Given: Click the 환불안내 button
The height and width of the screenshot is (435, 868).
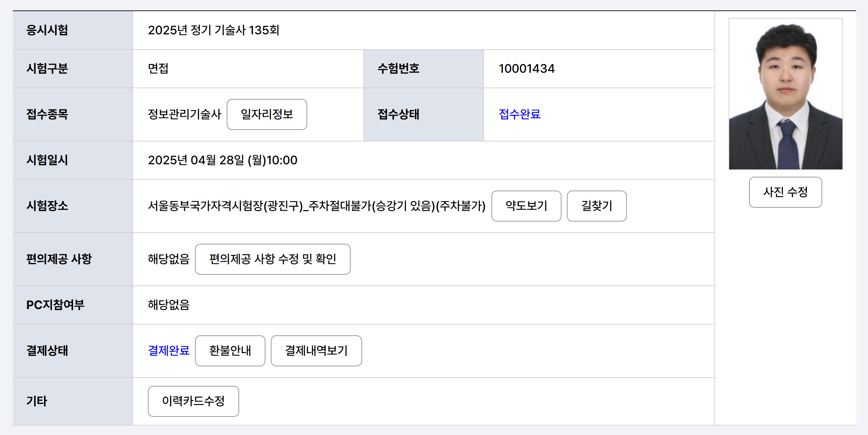Looking at the screenshot, I should point(230,350).
